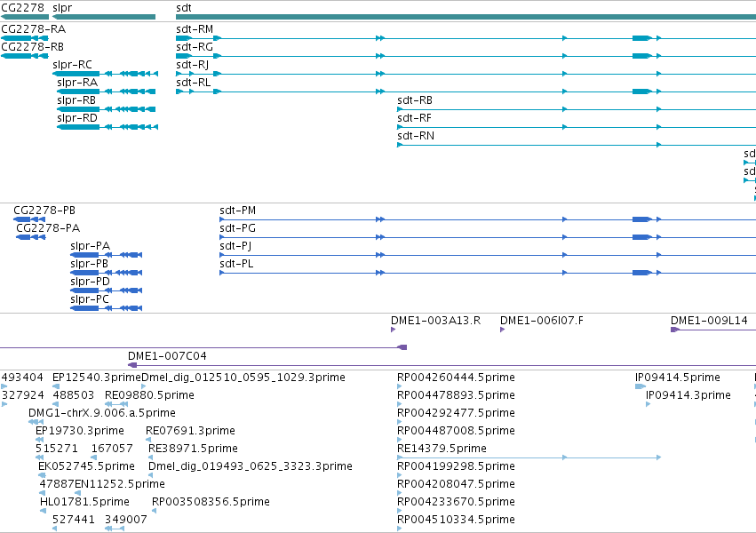756x533 pixels.
Task: Select the sdt-RM transcript label
Action: [x=195, y=29]
